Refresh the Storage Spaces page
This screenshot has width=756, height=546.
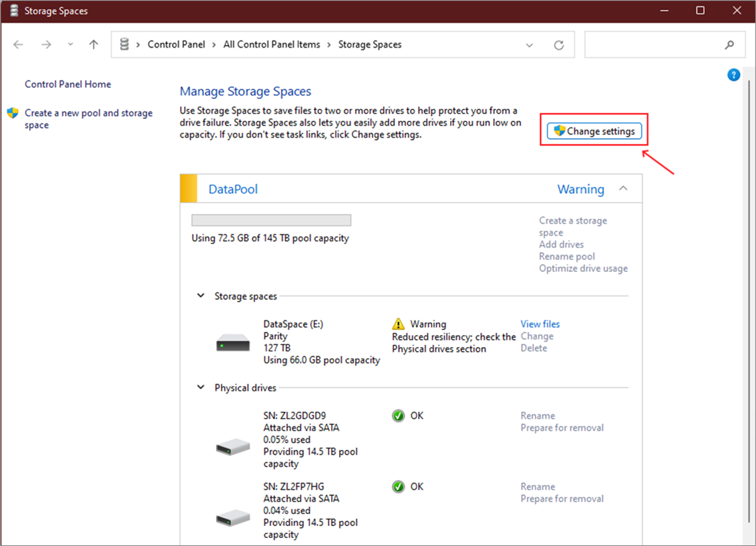559,45
